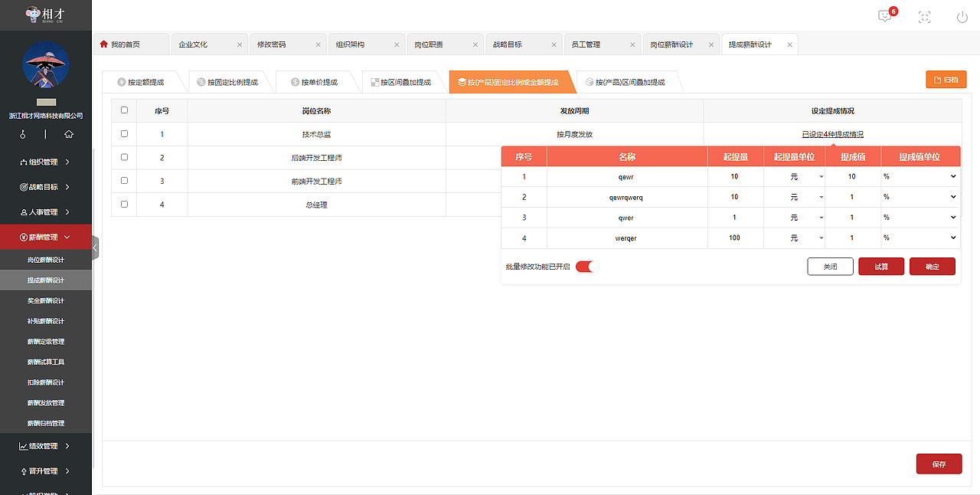Image resolution: width=980 pixels, height=495 pixels.
Task: Toggle the select-all checkbox in table header
Action: tap(124, 110)
